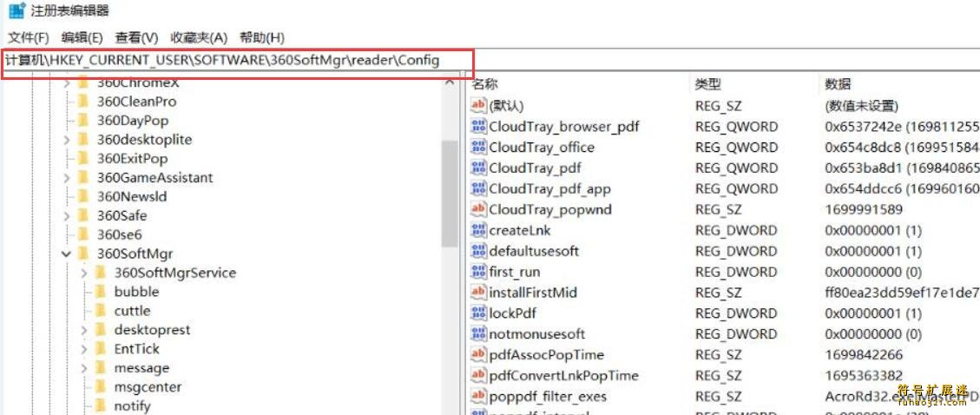This screenshot has width=980, height=415.
Task: Click the first_run DWORD value icon
Action: pyautogui.click(x=479, y=271)
